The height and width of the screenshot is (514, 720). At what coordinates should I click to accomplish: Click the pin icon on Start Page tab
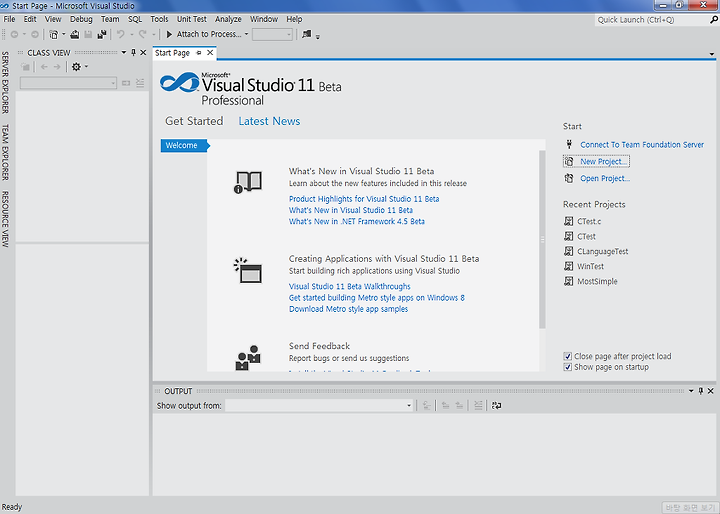point(199,53)
